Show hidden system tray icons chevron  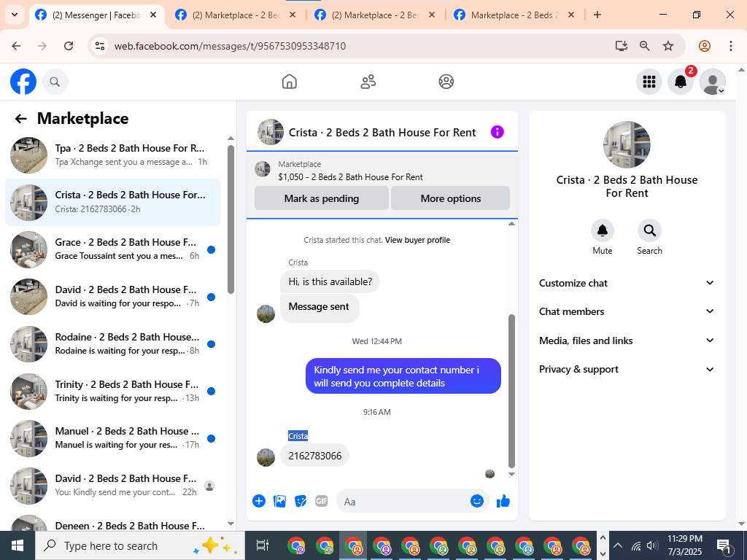tap(617, 545)
